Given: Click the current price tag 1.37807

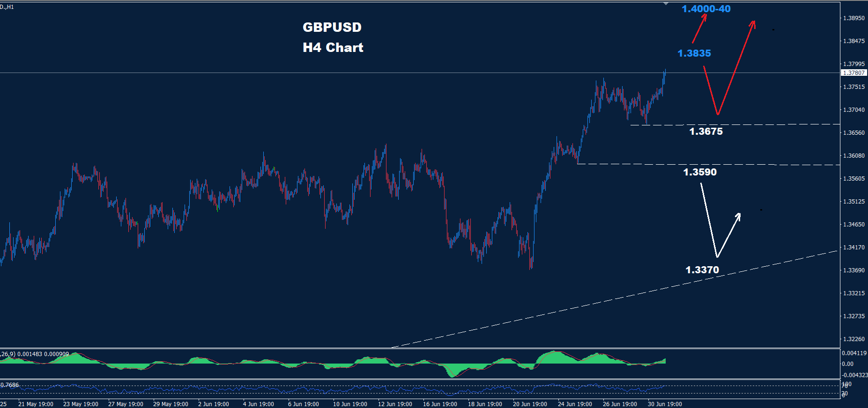Looking at the screenshot, I should [853, 73].
